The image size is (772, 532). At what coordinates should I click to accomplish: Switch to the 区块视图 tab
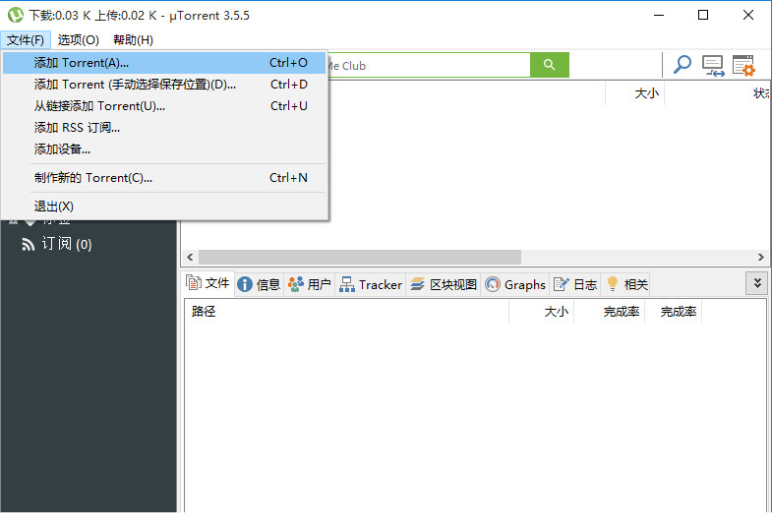[444, 284]
